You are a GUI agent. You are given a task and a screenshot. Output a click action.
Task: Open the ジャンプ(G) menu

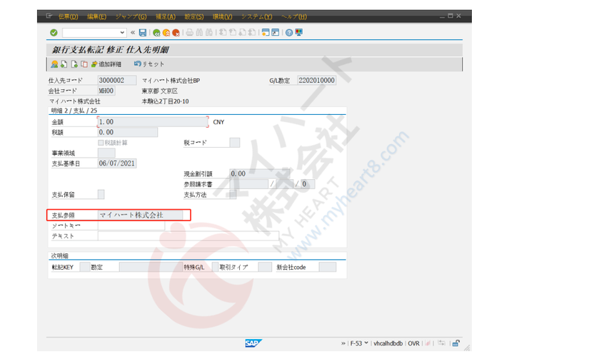point(131,16)
